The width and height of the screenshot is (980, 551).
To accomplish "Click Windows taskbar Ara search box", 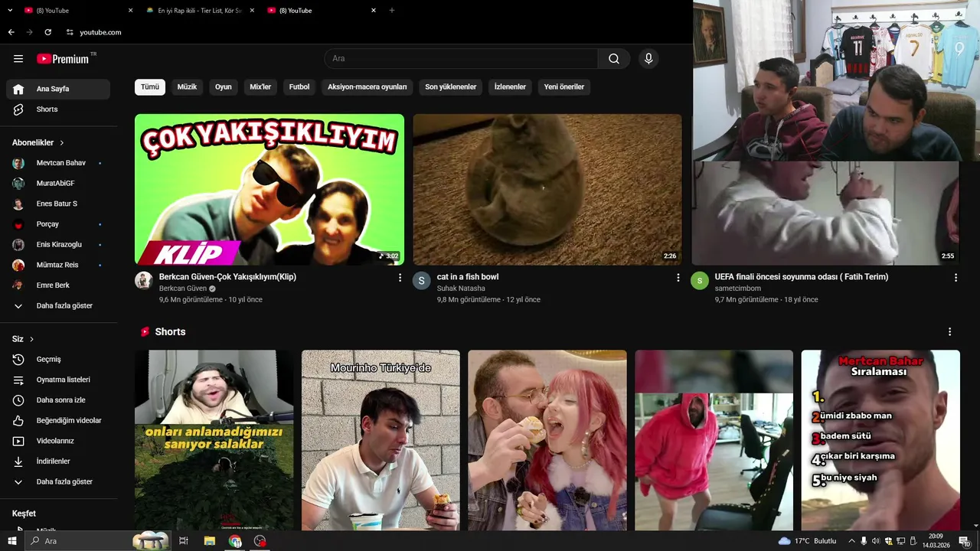I will 98,541.
